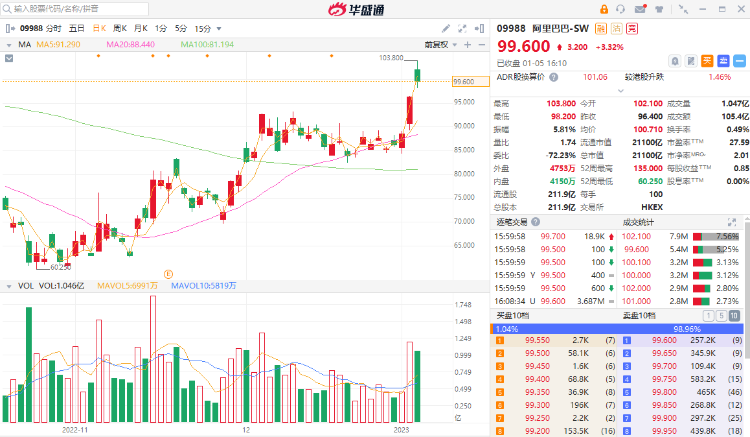Select the 日K daily candlestick tab
The height and width of the screenshot is (437, 750).
(x=99, y=29)
